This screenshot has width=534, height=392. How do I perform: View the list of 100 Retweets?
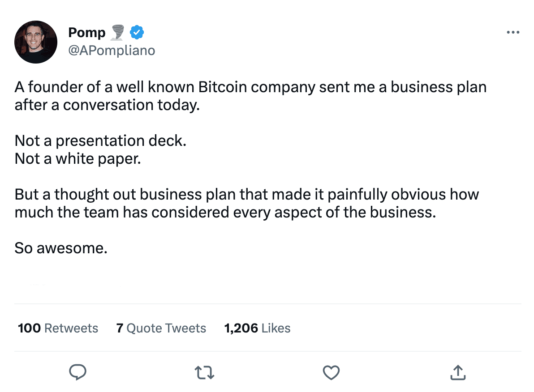[58, 328]
